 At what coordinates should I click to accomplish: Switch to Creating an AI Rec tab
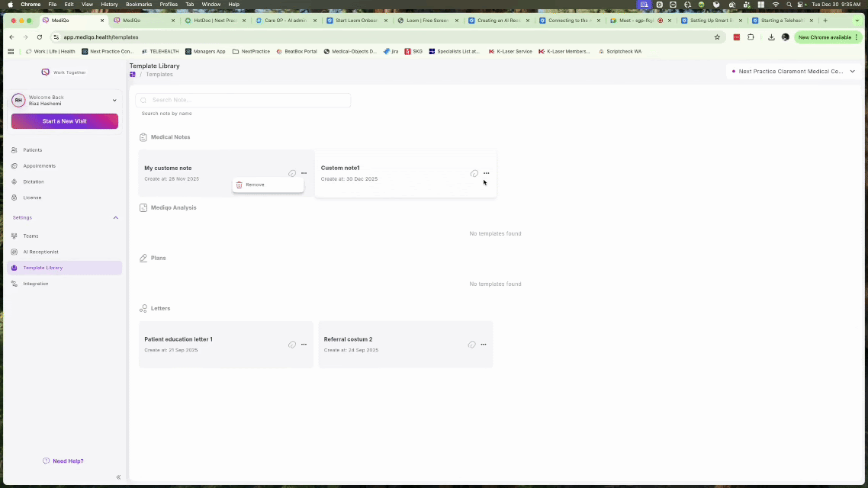[498, 21]
